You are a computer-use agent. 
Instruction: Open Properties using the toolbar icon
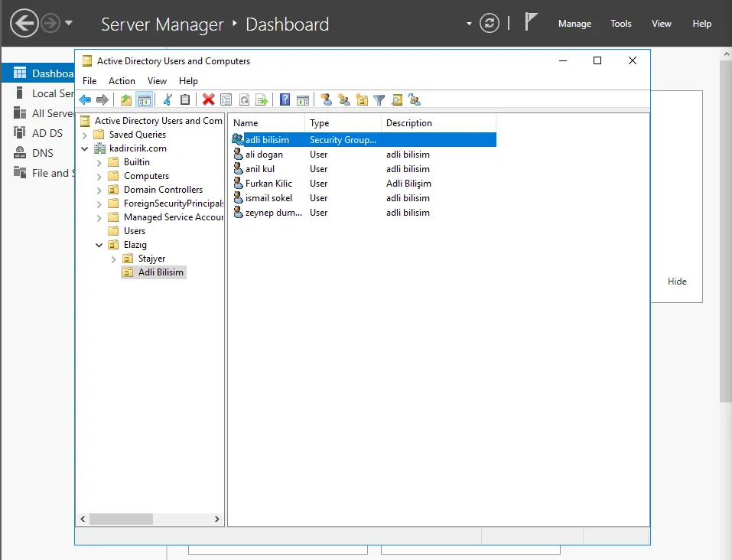coord(226,99)
